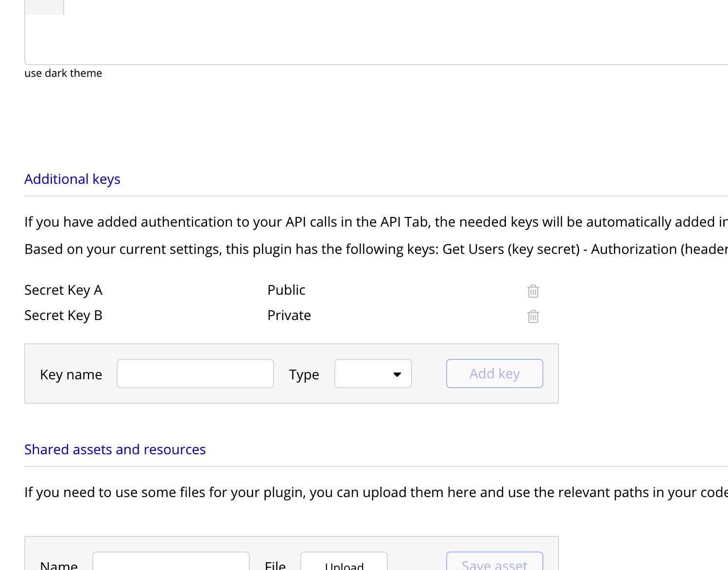Click the Additional keys section heading
The width and height of the screenshot is (728, 570).
point(72,179)
